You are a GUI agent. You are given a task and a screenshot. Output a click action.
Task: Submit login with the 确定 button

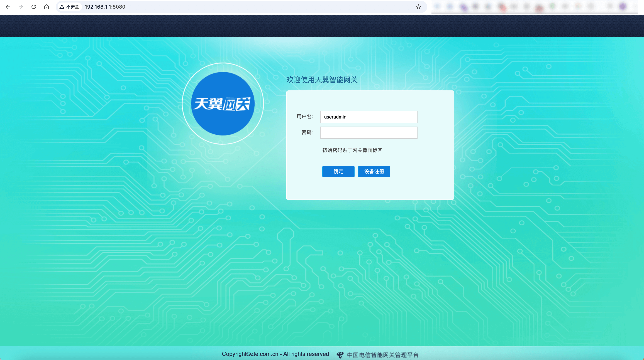click(x=338, y=172)
